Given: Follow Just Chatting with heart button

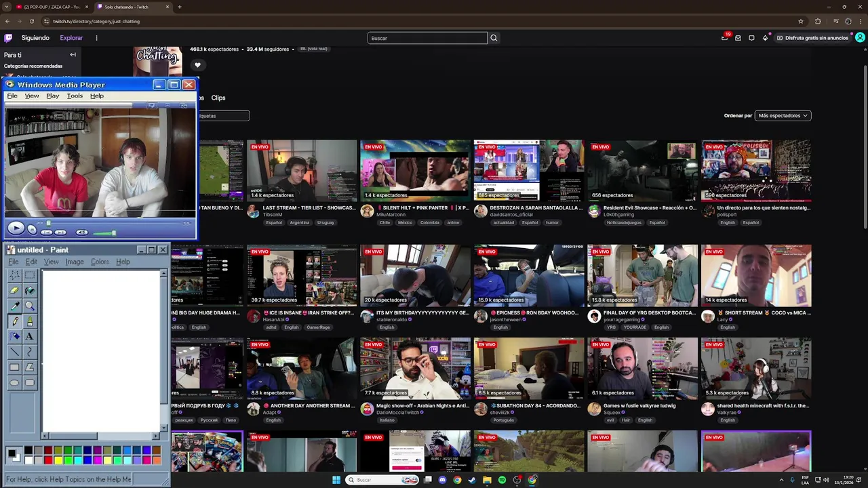Looking at the screenshot, I should (x=197, y=65).
